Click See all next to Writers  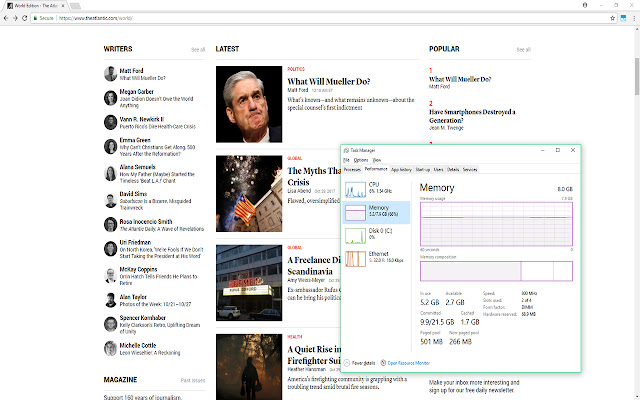click(x=198, y=50)
